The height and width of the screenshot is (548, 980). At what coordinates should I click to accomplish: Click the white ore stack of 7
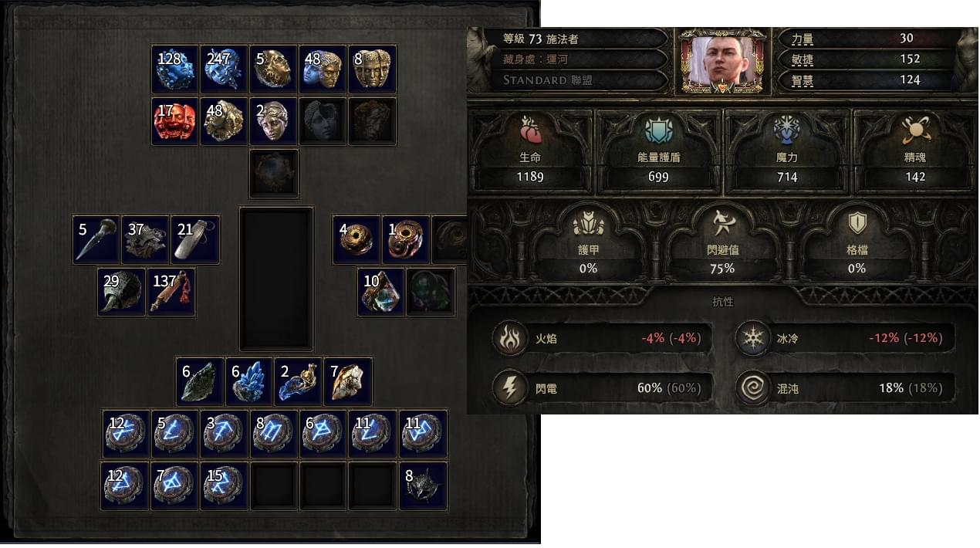pos(348,381)
